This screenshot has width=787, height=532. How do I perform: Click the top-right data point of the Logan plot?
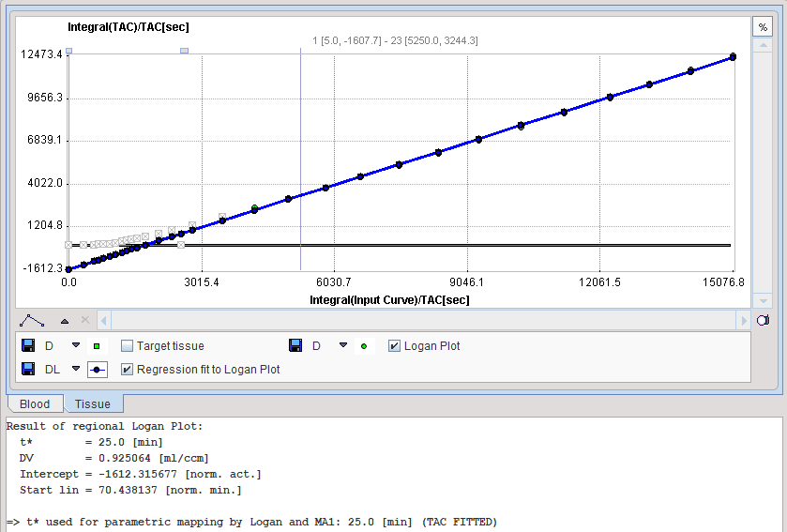coord(733,56)
